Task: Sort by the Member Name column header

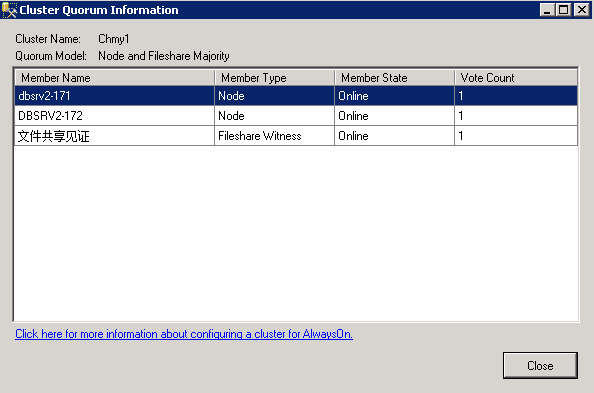Action: pyautogui.click(x=115, y=78)
